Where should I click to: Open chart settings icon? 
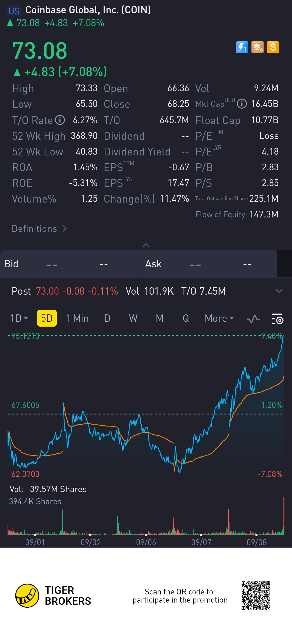coord(277,319)
